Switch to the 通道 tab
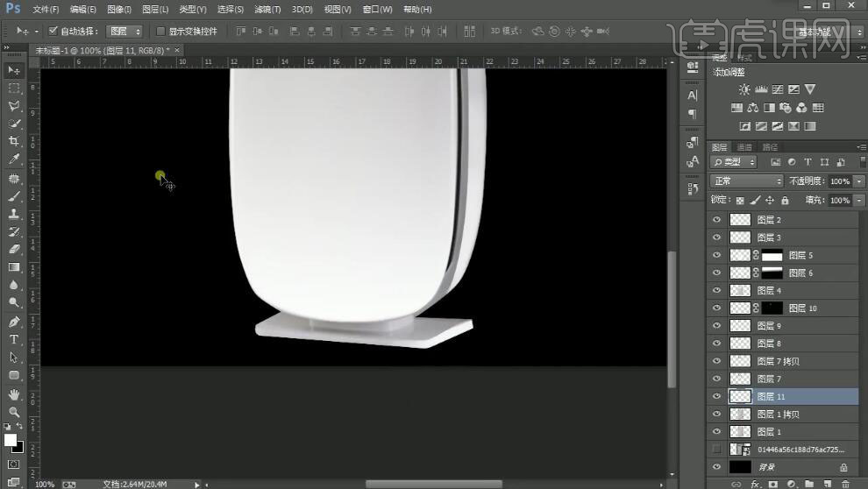This screenshot has height=489, width=868. click(744, 147)
